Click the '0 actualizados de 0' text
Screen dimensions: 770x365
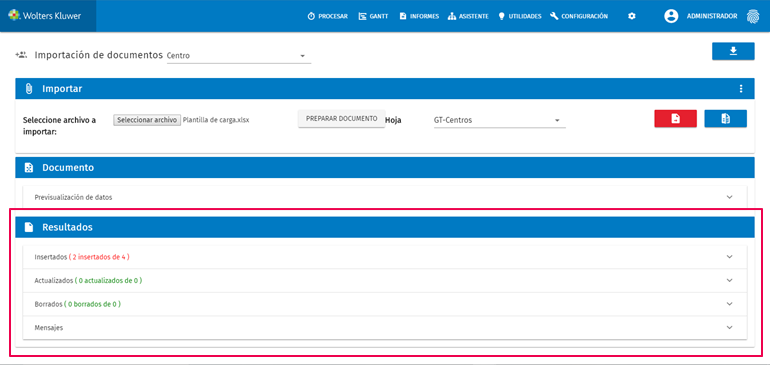click(109, 281)
